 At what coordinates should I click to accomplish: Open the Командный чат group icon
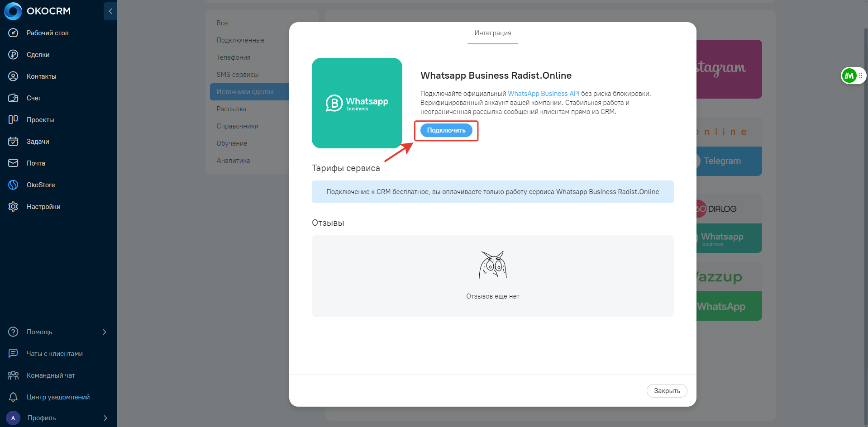pos(13,375)
